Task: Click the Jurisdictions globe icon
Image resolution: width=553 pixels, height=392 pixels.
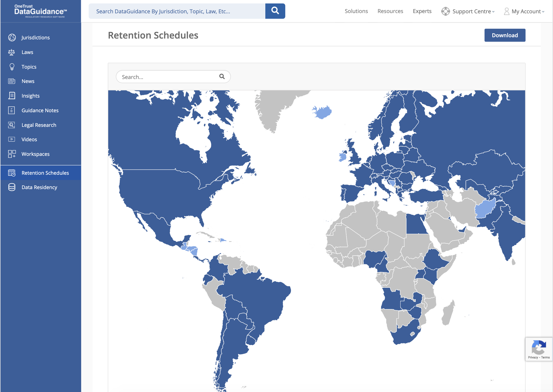Action: [12, 37]
